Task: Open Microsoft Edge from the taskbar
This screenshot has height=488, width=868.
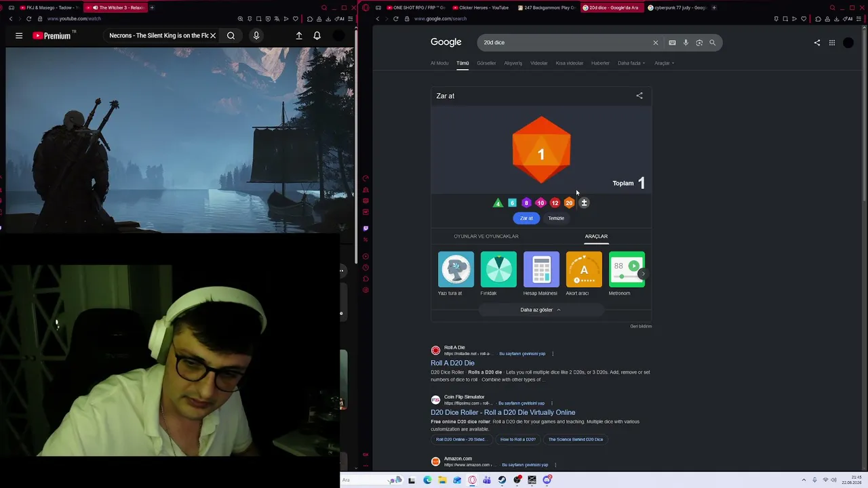Action: (x=427, y=480)
